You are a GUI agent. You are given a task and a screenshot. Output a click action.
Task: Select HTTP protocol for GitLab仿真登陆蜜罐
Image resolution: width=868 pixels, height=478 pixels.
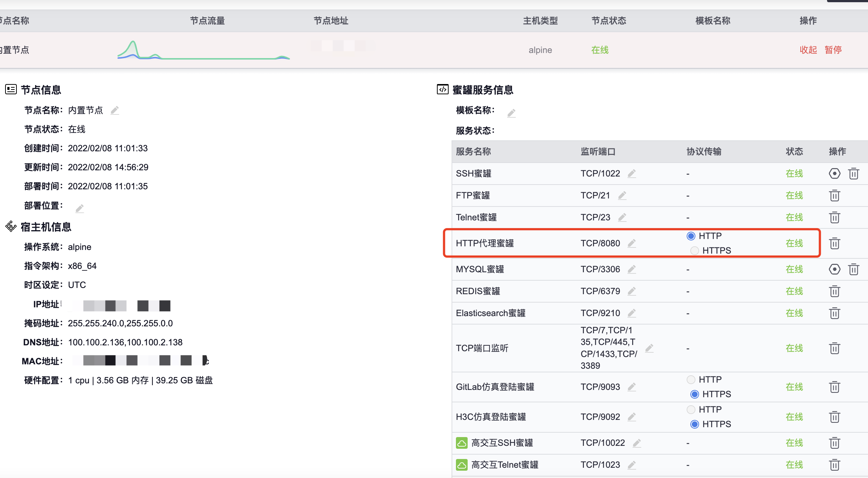[x=691, y=380]
